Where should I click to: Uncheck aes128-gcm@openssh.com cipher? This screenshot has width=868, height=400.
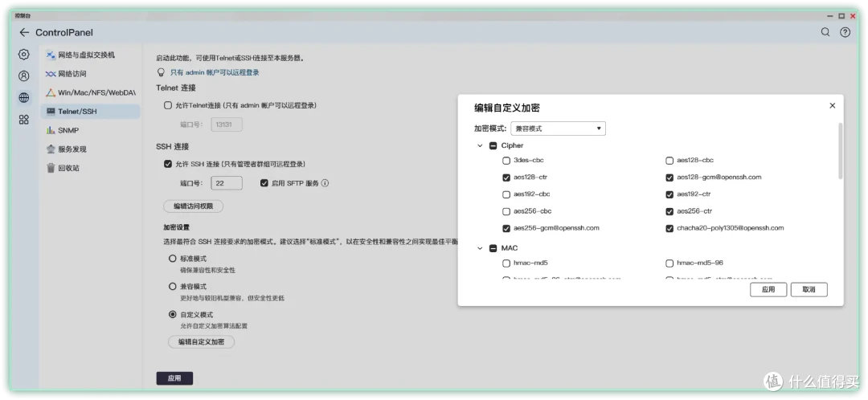coord(669,178)
